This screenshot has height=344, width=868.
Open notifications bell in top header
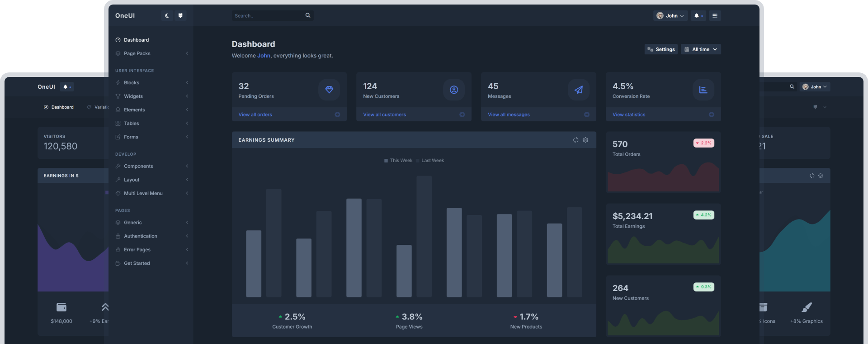pyautogui.click(x=698, y=16)
